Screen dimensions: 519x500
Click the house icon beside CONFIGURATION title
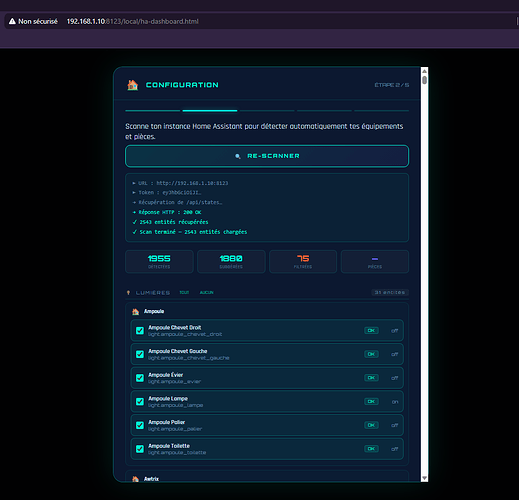(133, 85)
